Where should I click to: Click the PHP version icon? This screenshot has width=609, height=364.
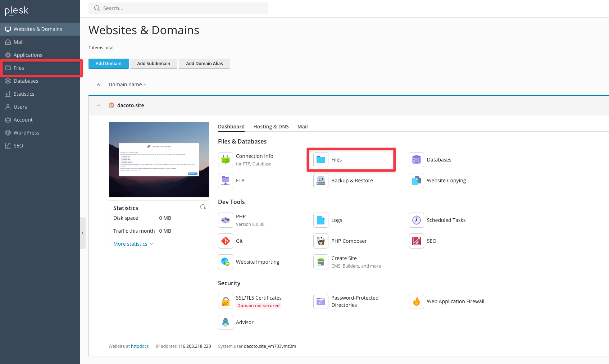226,220
